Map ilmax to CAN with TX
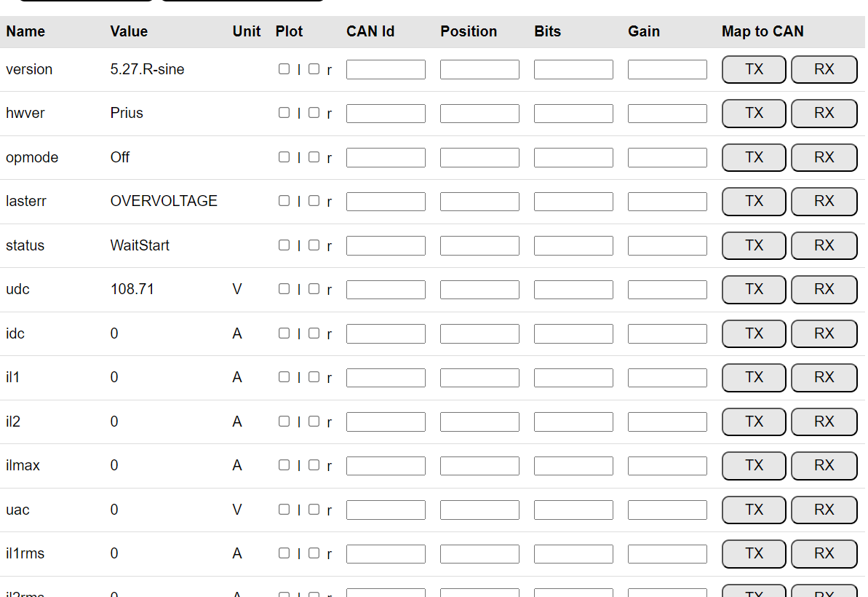868x597 pixels. click(754, 465)
